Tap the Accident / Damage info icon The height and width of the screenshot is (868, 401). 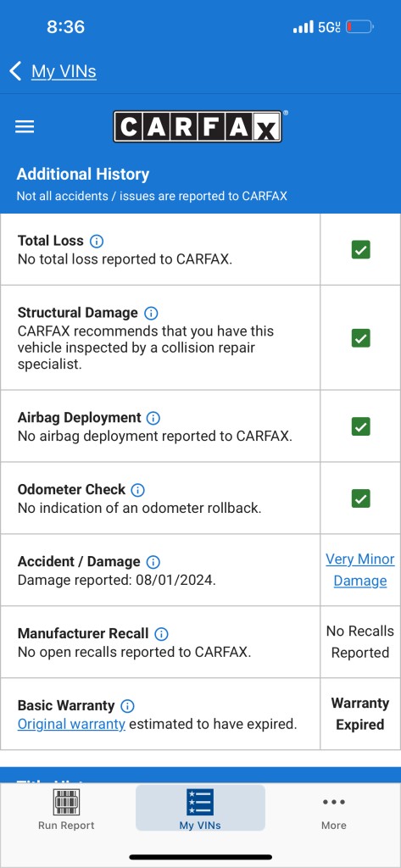(x=153, y=562)
